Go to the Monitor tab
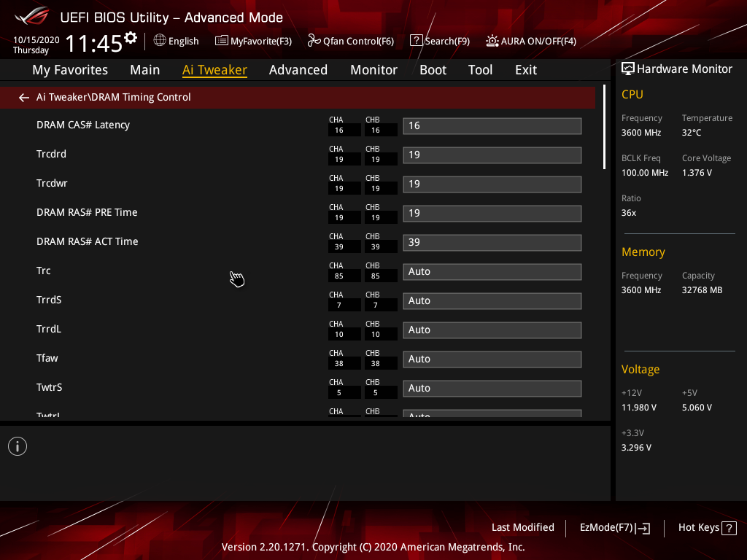The width and height of the screenshot is (747, 560). pyautogui.click(x=373, y=70)
